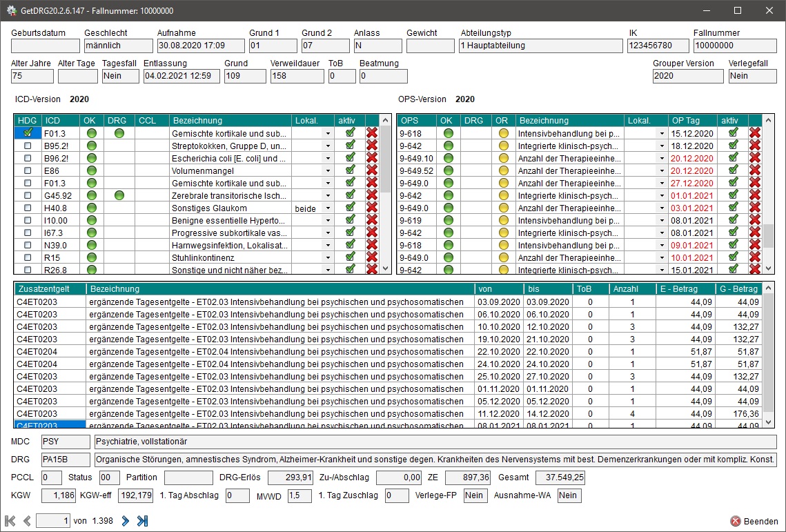
Task: Toggle the aktiv checkmark for I67.3
Action: pyautogui.click(x=351, y=232)
